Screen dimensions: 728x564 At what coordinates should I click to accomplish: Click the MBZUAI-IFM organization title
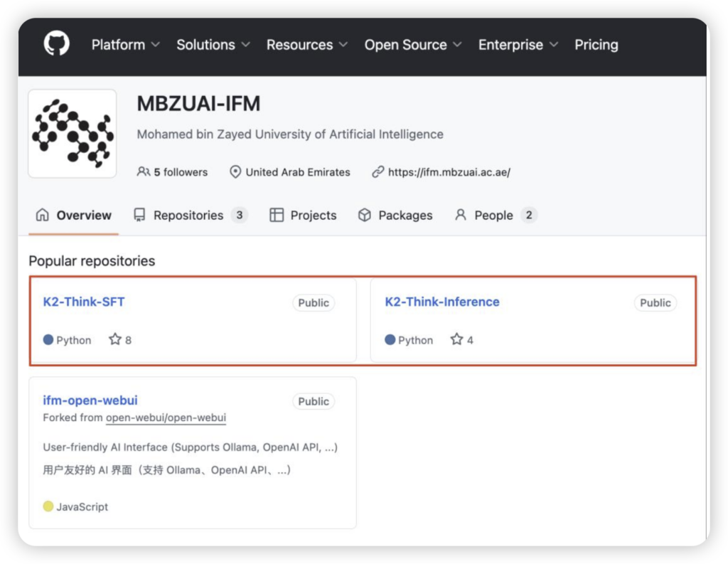(198, 103)
